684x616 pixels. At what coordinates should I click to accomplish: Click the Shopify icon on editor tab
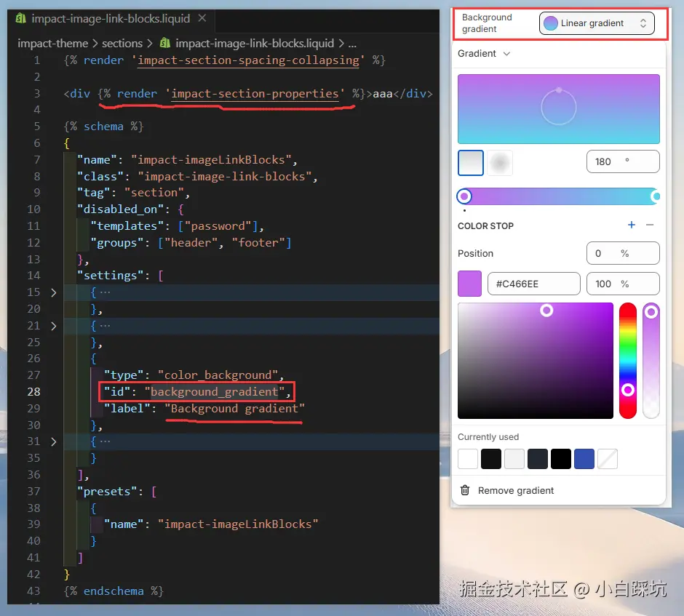coord(20,18)
